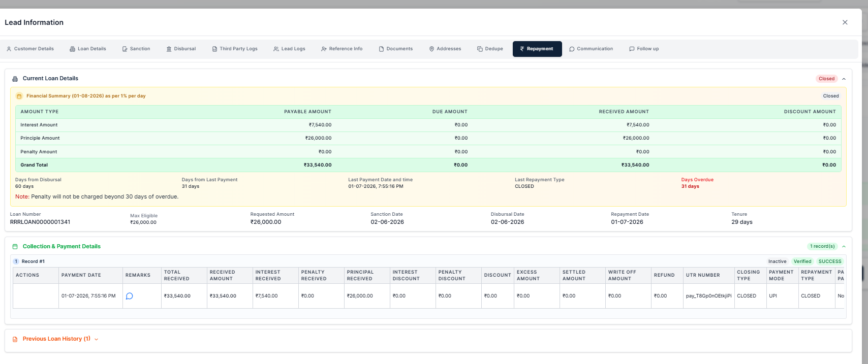Click the record number 1 badge

pos(16,261)
